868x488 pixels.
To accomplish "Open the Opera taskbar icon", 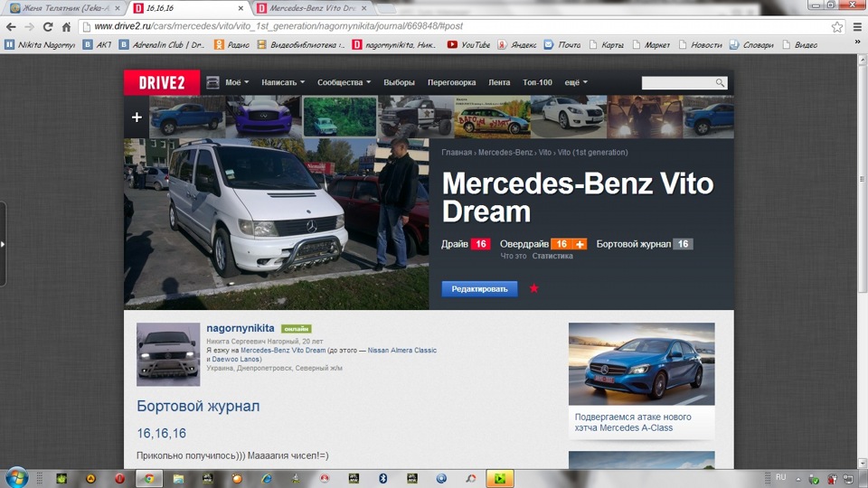I will 119,479.
